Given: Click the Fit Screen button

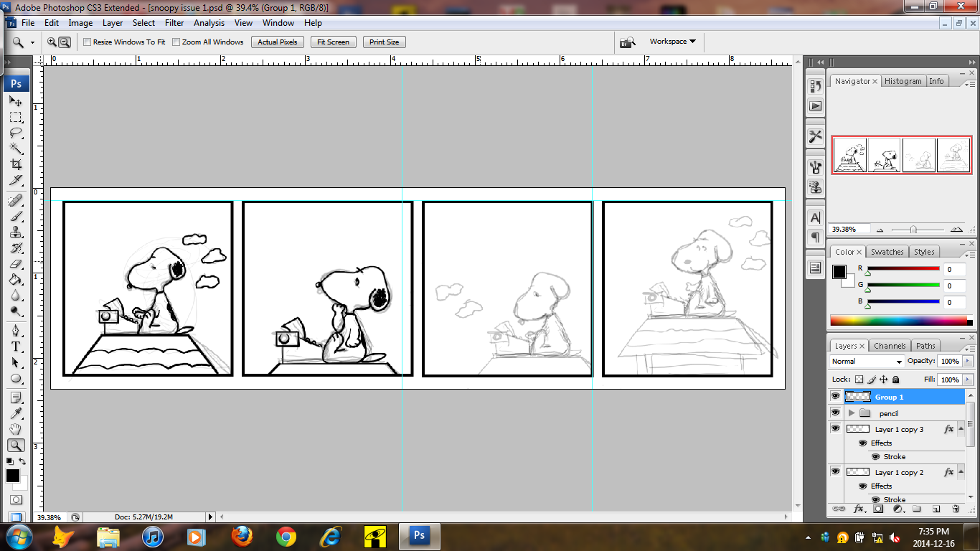Looking at the screenshot, I should tap(333, 42).
